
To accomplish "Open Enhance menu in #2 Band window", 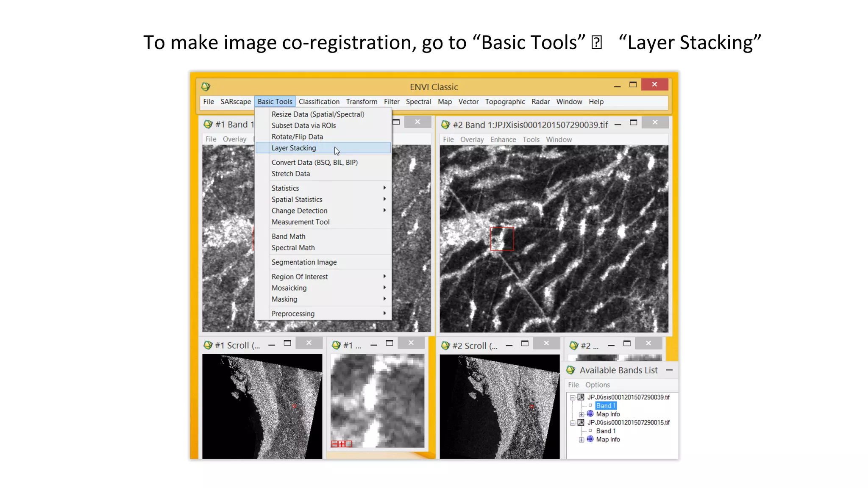I will point(503,139).
